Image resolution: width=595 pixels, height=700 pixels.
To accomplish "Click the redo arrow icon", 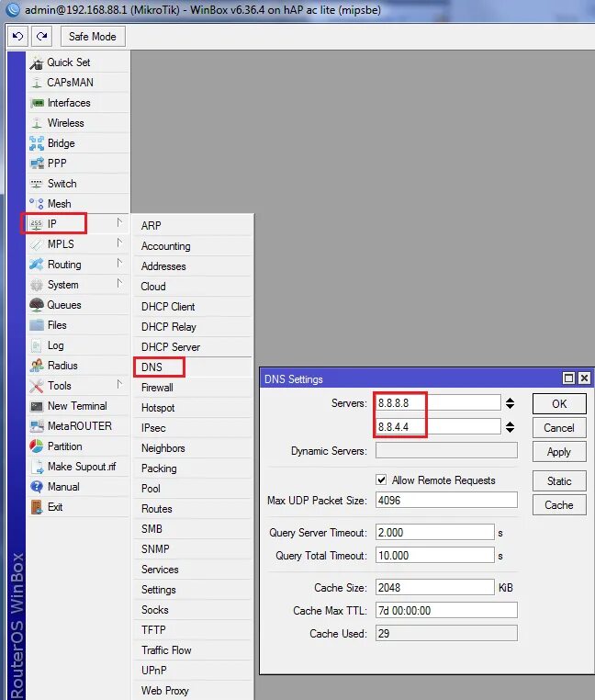I will click(x=41, y=36).
